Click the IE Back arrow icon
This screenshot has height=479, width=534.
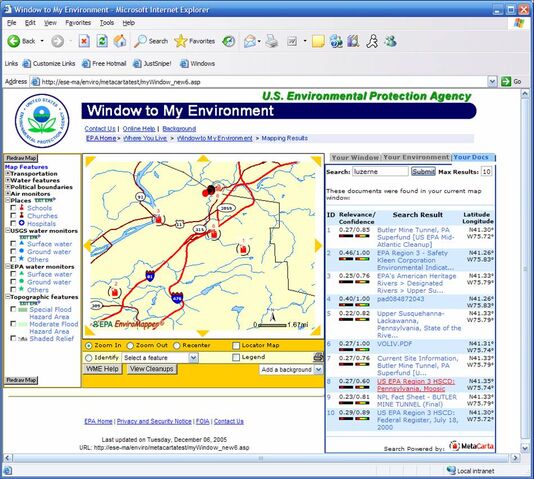[14, 41]
